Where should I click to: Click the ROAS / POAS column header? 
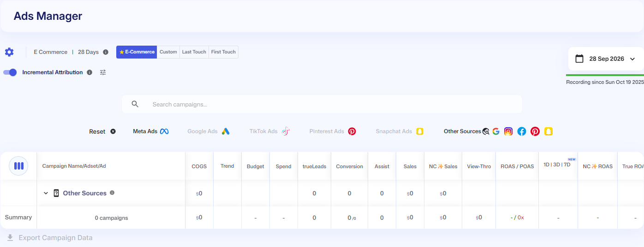(517, 166)
